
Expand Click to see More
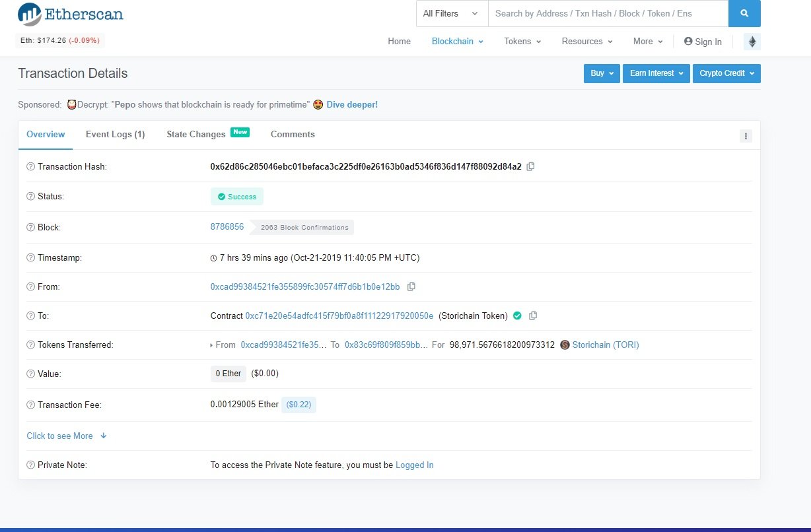66,436
